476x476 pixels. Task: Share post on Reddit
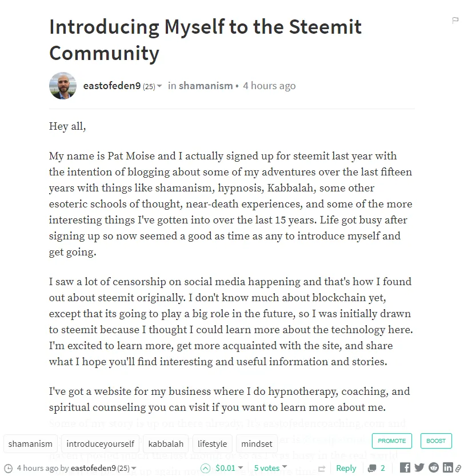[434, 467]
